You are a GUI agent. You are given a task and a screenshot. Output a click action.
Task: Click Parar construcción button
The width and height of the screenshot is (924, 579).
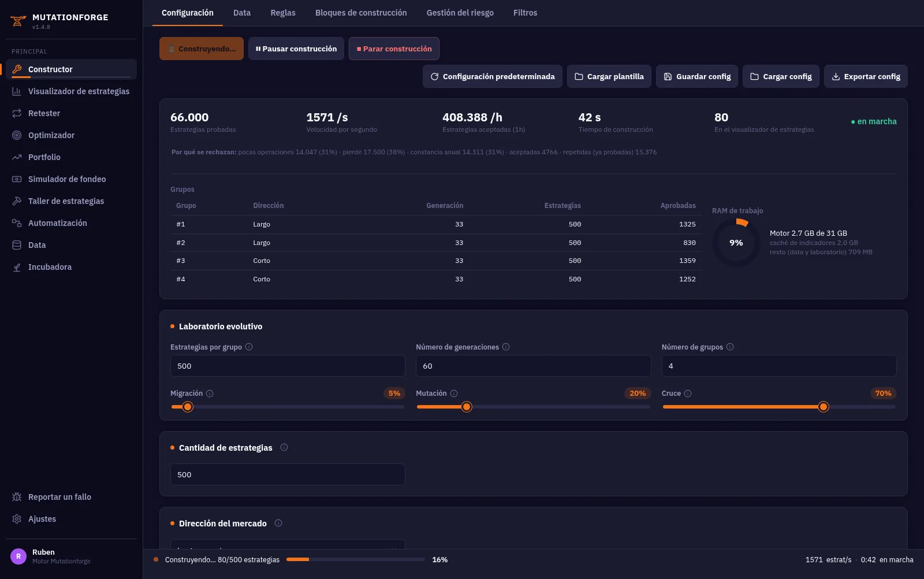[x=394, y=49]
